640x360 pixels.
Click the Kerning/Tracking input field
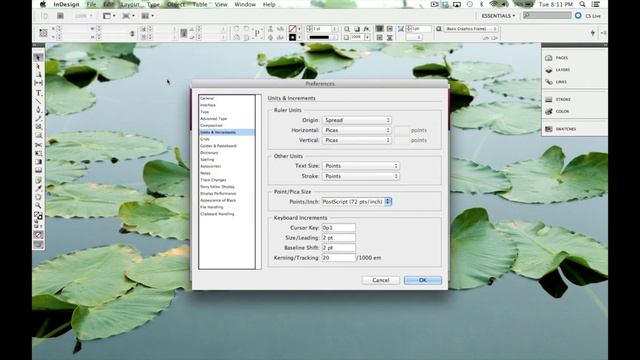coord(338,258)
